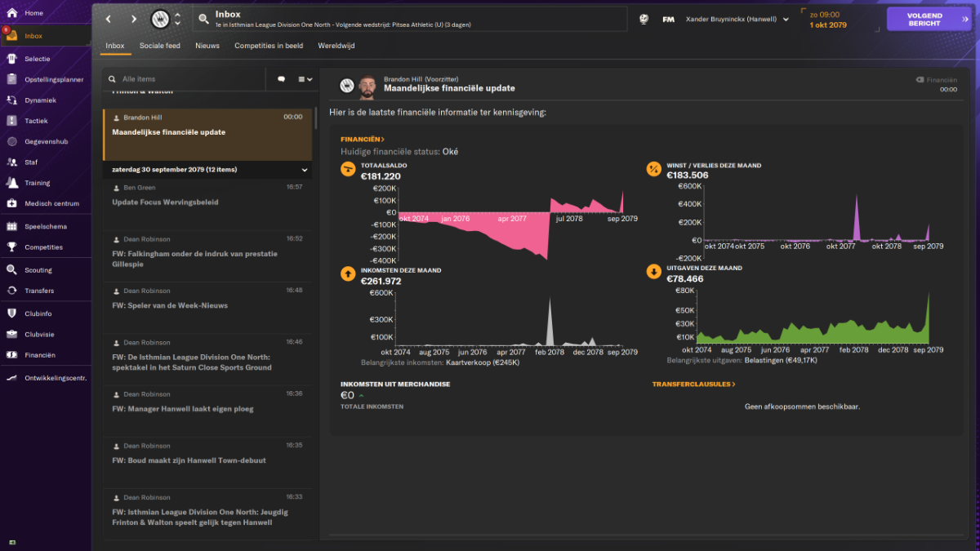
Task: Click the speech bubble filter icon
Action: click(282, 79)
